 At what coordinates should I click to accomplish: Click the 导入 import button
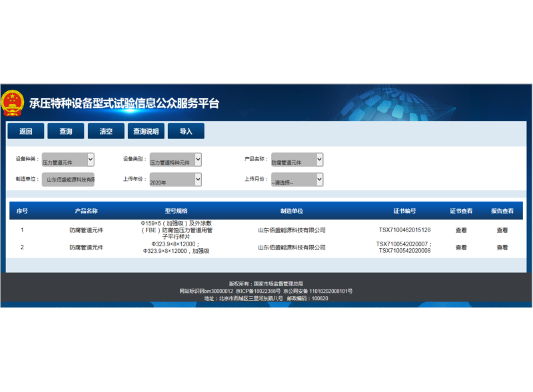pyautogui.click(x=186, y=131)
